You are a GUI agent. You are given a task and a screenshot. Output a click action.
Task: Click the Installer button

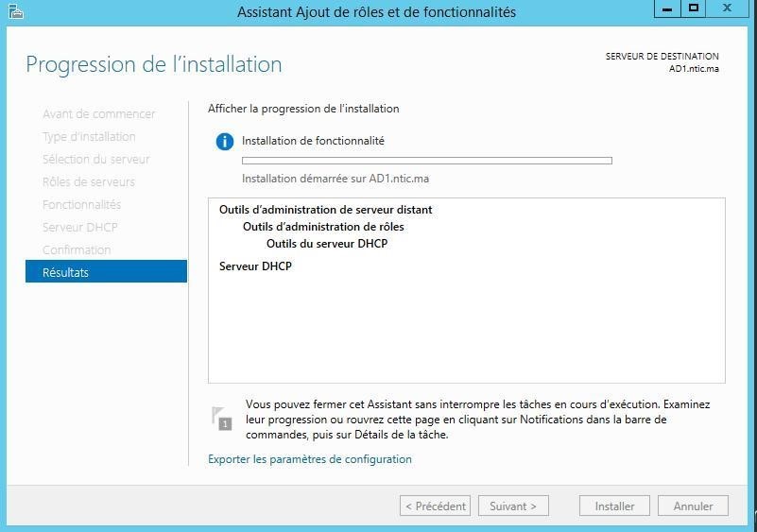click(614, 506)
